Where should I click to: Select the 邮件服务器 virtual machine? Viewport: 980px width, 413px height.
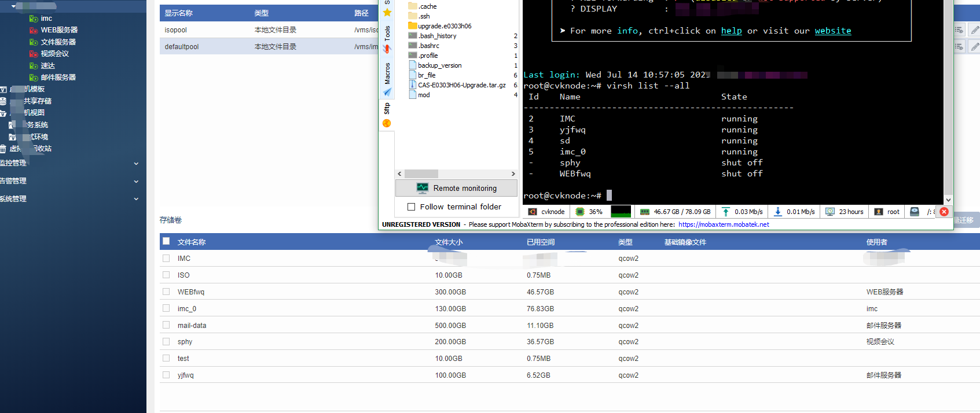(58, 78)
